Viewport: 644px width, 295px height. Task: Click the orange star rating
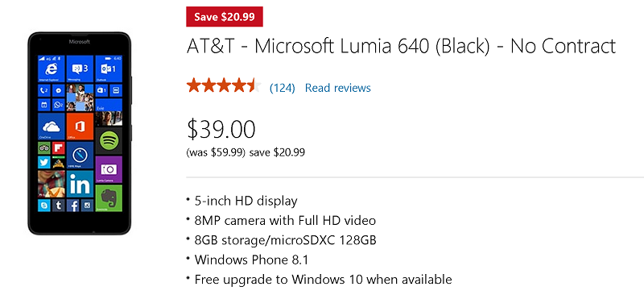click(224, 85)
